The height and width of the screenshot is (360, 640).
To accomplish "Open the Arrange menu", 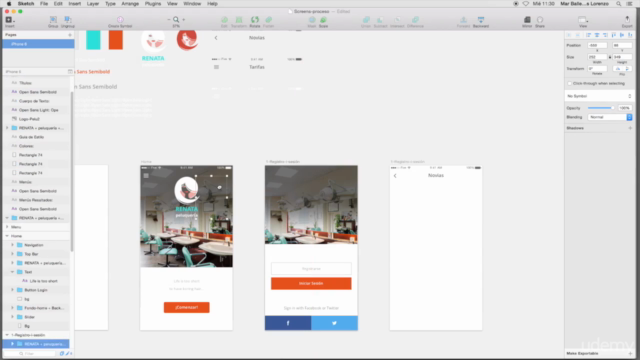I will pyautogui.click(x=130, y=4).
